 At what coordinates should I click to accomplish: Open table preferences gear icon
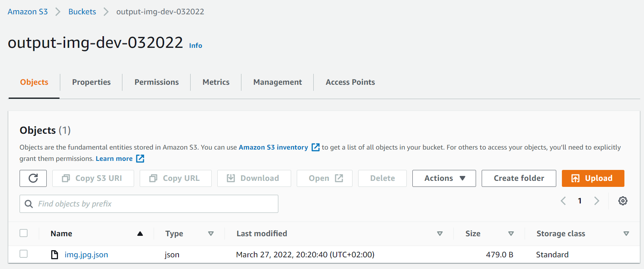click(x=623, y=201)
